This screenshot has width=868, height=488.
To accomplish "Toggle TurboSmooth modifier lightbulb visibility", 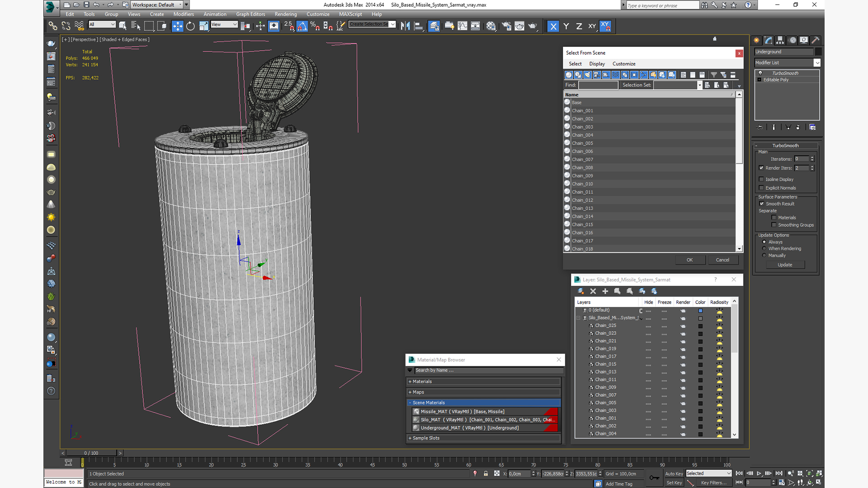I will click(x=760, y=73).
